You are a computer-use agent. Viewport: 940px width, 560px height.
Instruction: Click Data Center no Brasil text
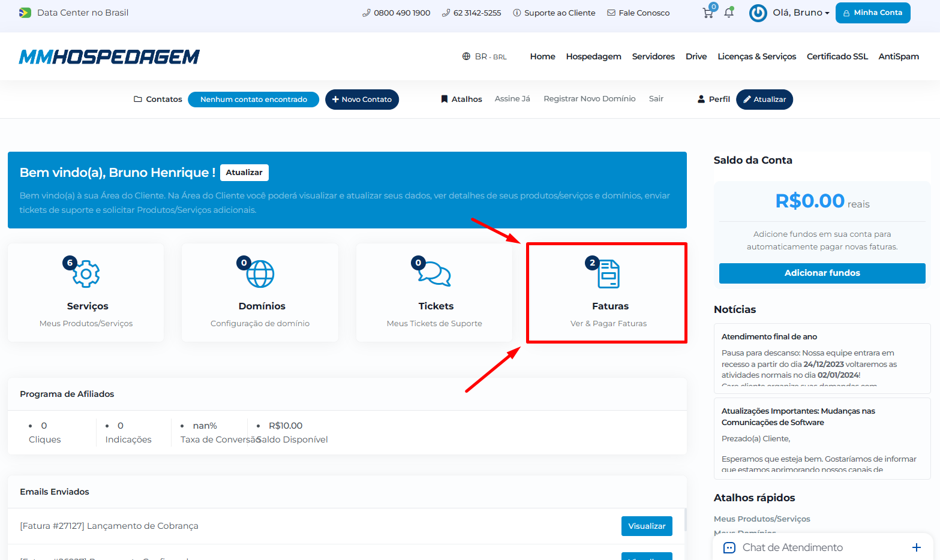point(83,13)
